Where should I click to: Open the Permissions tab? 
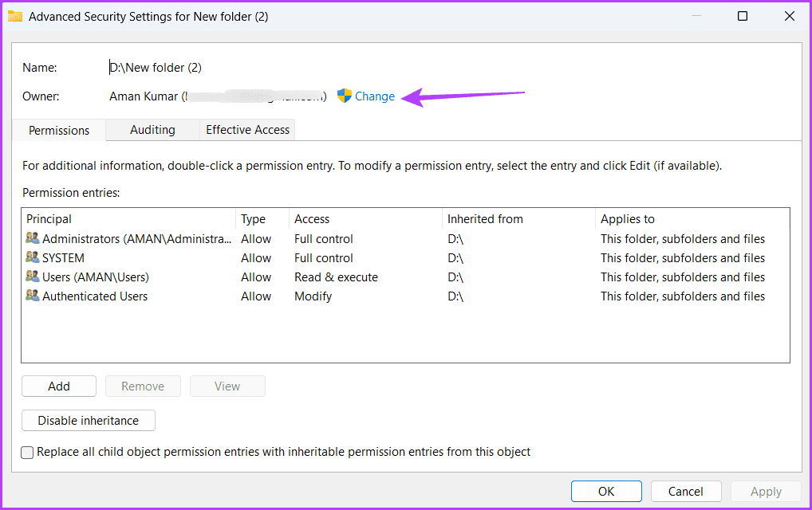[x=59, y=131]
